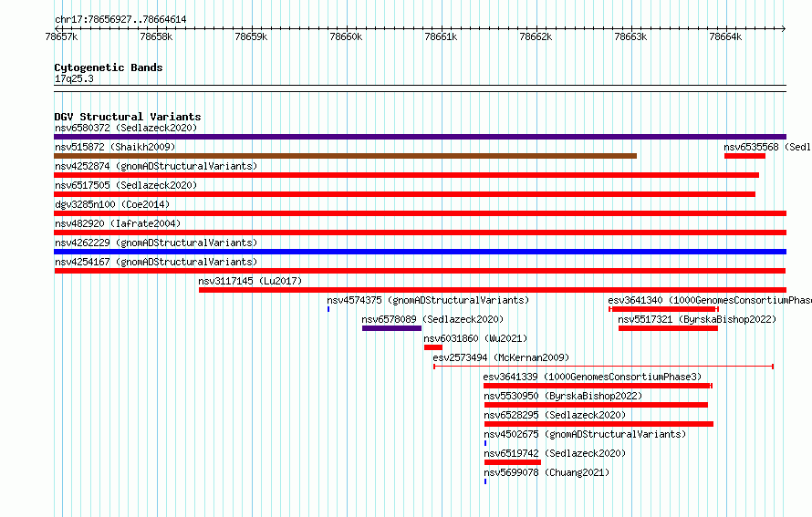This screenshot has height=517, width=812.
Task: Click the chr17:78656927..78664614 coordinates text
Action: [120, 20]
